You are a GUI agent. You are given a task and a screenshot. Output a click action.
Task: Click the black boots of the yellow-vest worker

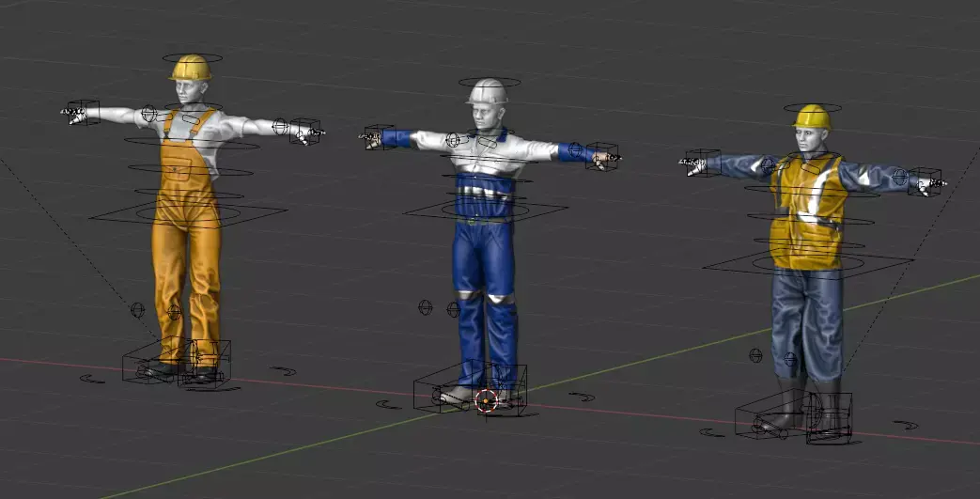click(x=806, y=405)
